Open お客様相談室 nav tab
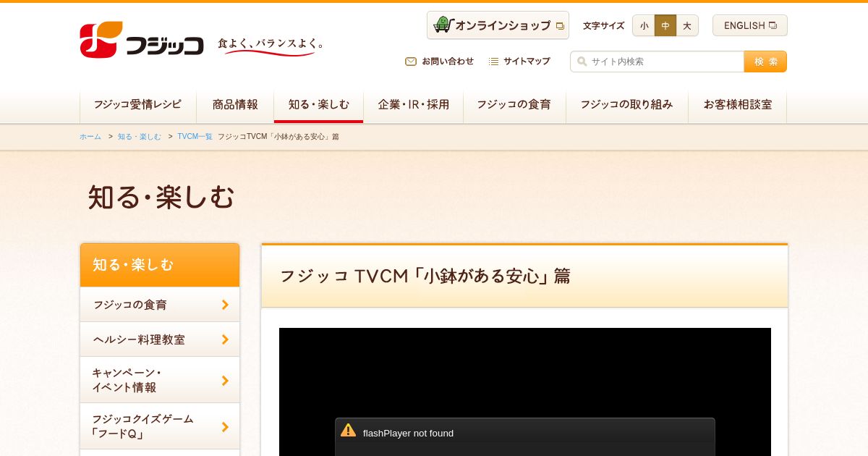The image size is (868, 456). point(738,106)
